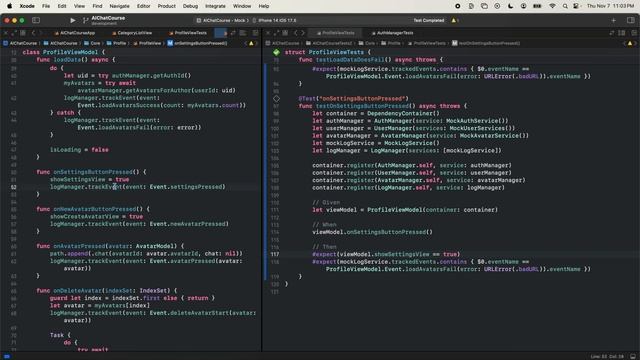
Task: Open the AIChatCourse - Mock scheme selector
Action: tap(222, 20)
